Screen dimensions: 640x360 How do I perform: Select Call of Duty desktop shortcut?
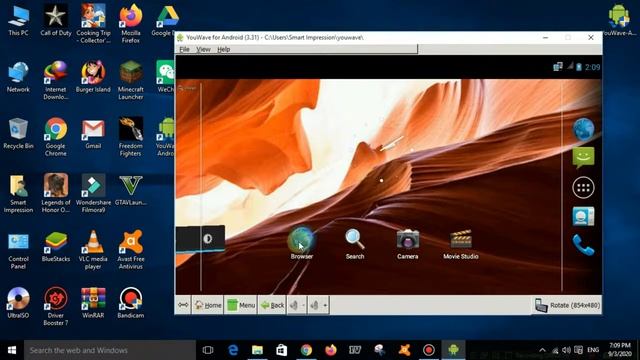[56, 20]
